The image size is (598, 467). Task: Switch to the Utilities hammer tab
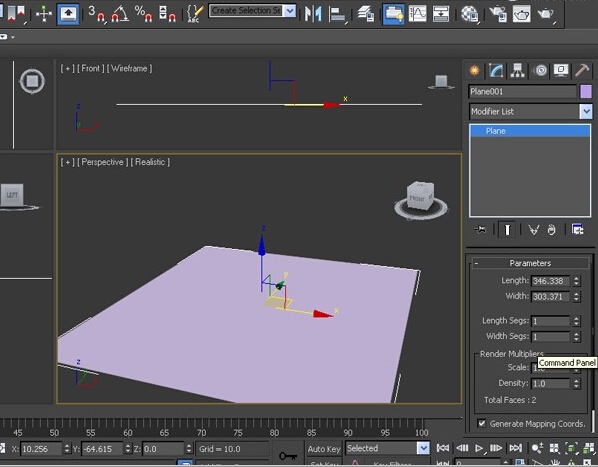tap(582, 71)
